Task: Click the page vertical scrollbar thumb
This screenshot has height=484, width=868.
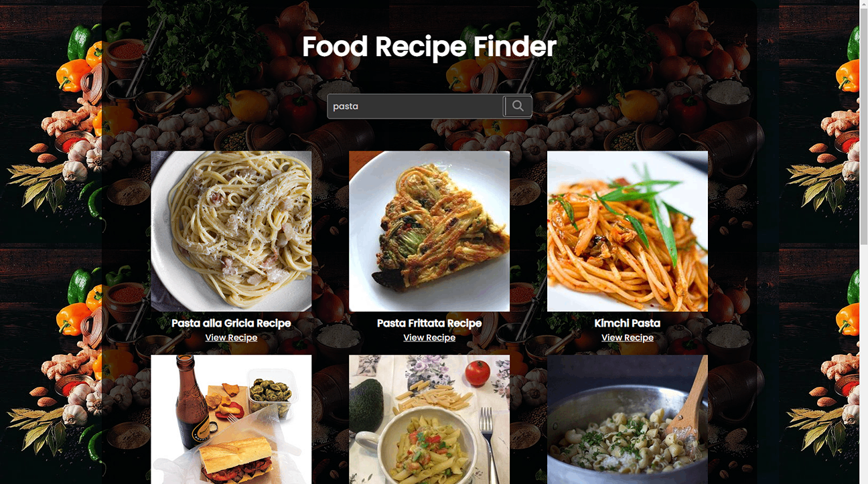Action: [x=863, y=127]
